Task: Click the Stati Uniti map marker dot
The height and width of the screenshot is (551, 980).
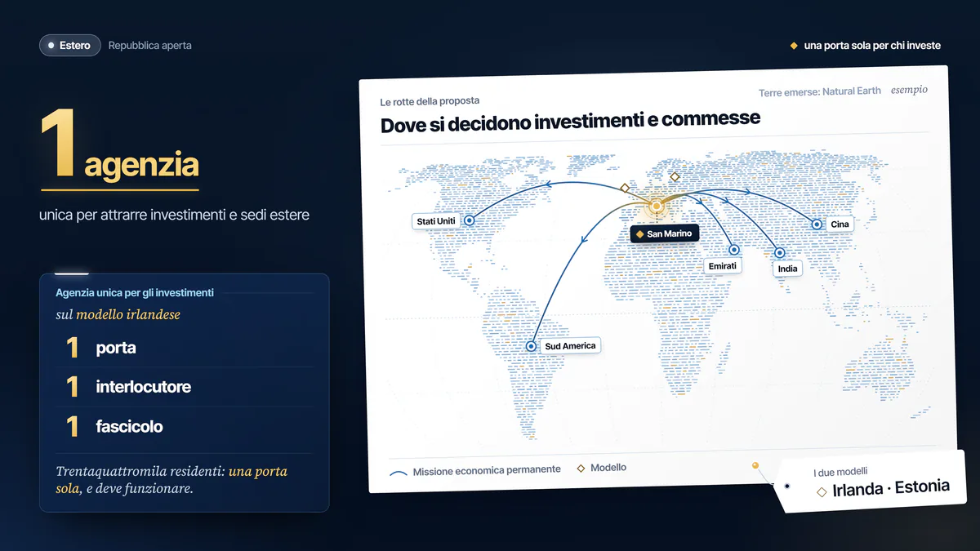Action: coord(469,220)
